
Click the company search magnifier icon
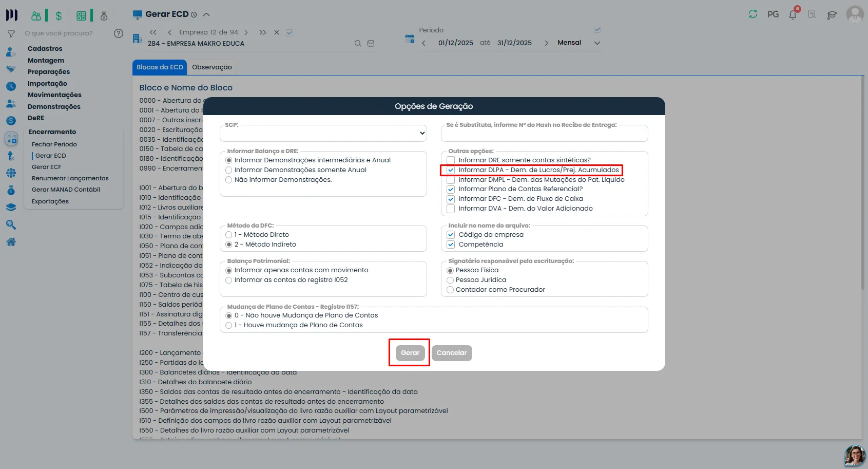[358, 44]
